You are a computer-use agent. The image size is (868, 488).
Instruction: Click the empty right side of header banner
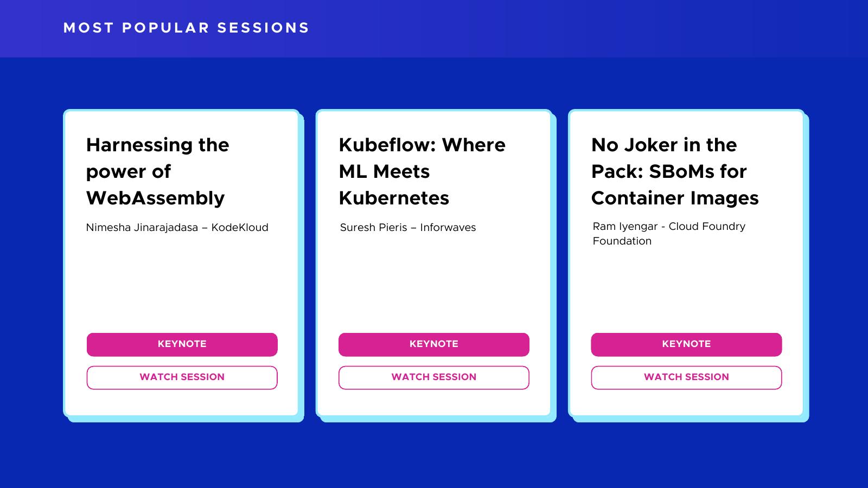tap(651, 28)
